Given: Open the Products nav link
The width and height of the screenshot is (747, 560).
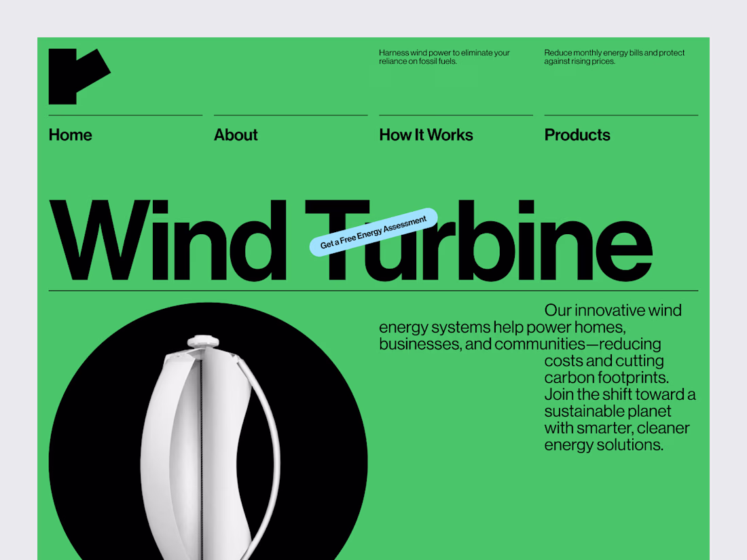Looking at the screenshot, I should click(x=577, y=135).
